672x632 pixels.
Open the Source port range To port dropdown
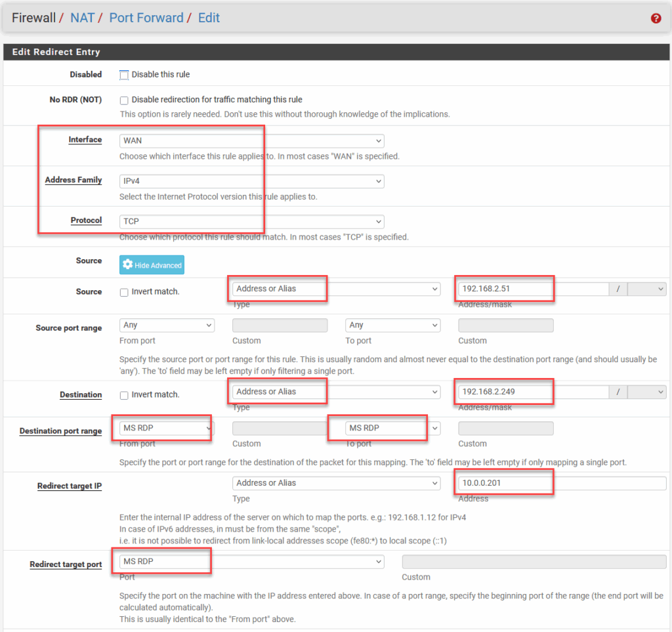click(392, 326)
